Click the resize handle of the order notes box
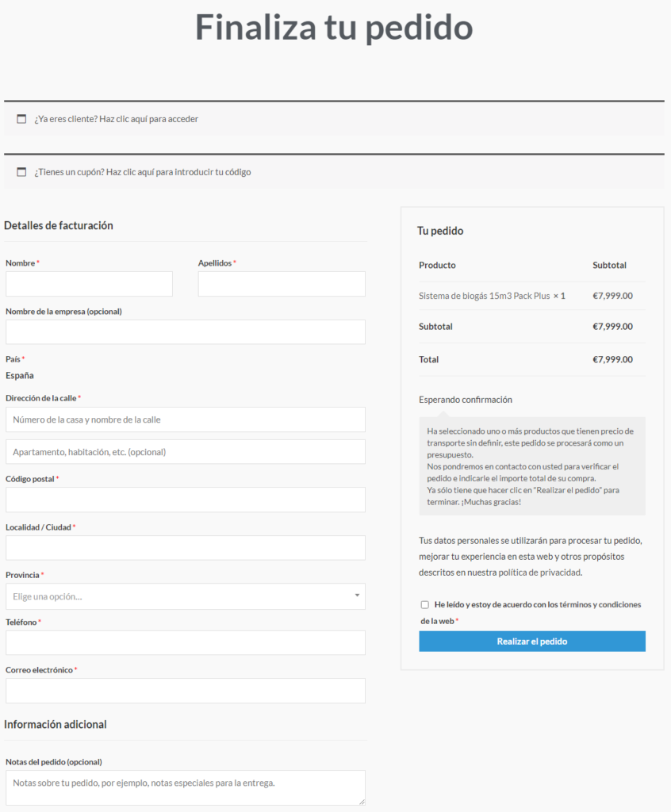671x812 pixels. (x=362, y=802)
